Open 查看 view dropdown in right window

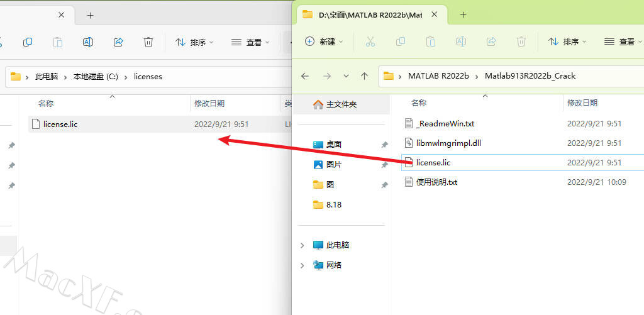click(x=623, y=41)
